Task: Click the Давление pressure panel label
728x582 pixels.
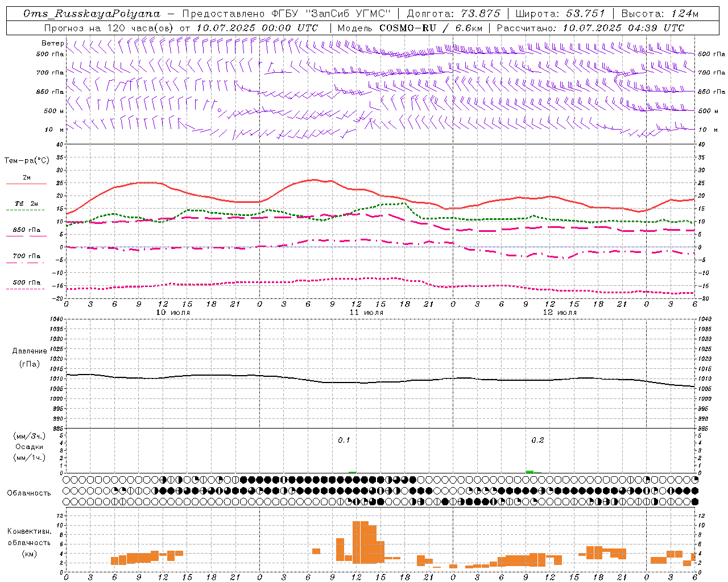Action: tap(30, 351)
